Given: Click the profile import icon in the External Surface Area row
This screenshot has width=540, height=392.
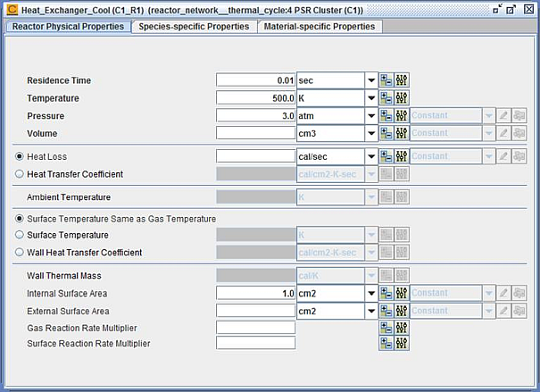Looking at the screenshot, I should (x=519, y=311).
